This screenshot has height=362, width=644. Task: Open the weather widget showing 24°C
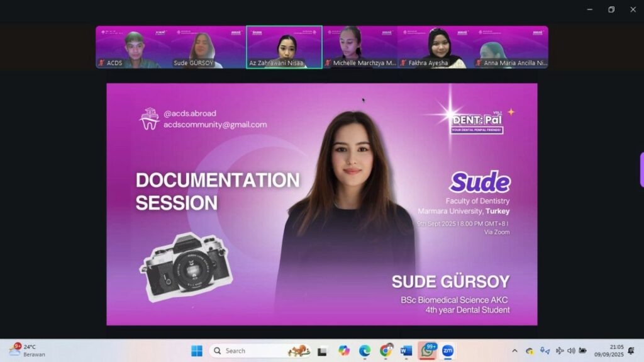27,351
